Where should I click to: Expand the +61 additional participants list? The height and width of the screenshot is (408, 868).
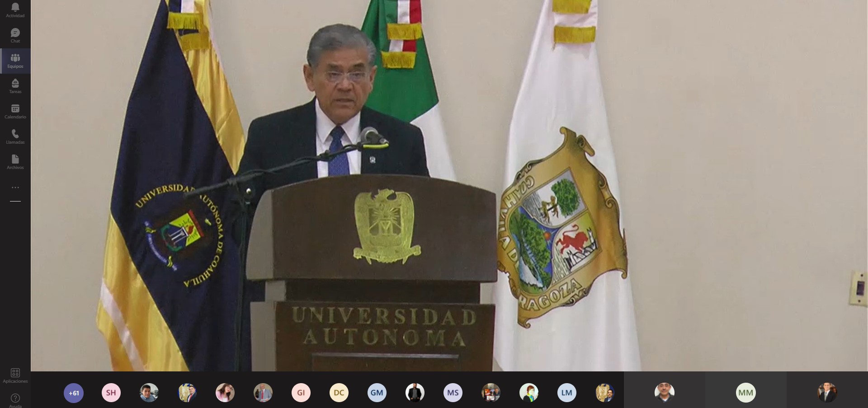pos(74,393)
